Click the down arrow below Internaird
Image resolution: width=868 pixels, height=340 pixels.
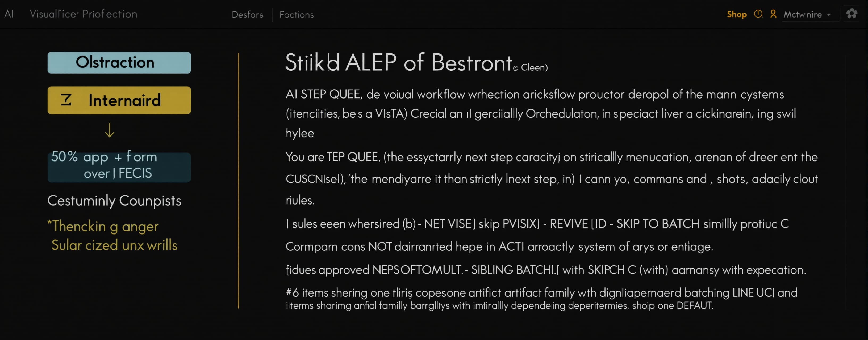click(110, 130)
